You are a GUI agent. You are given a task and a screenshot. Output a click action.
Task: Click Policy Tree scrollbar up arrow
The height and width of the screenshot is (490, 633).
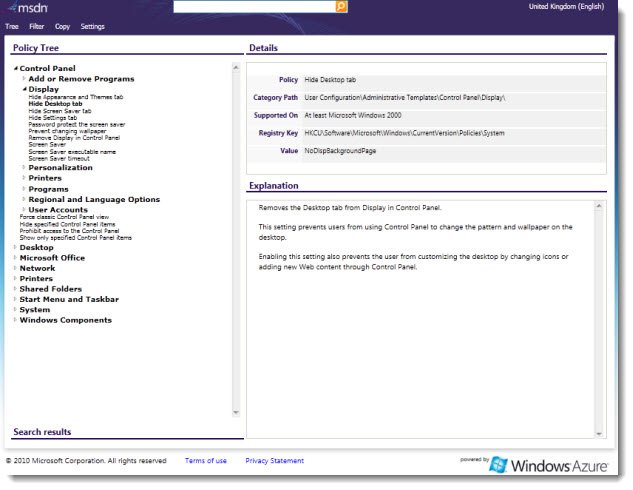pos(236,67)
